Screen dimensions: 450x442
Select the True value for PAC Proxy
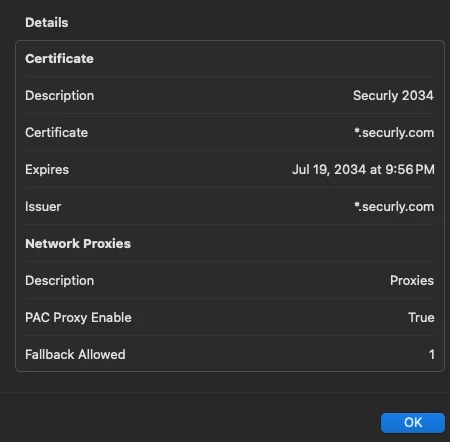click(x=421, y=318)
